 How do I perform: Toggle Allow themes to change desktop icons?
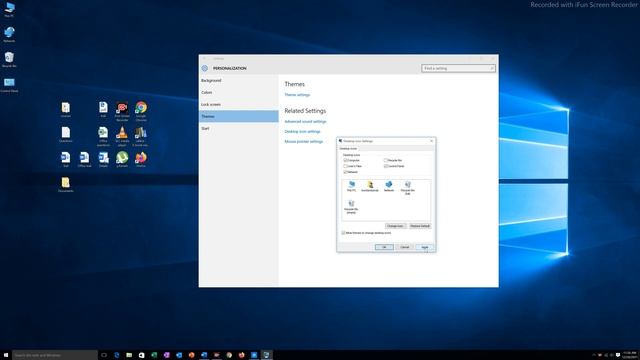point(343,233)
